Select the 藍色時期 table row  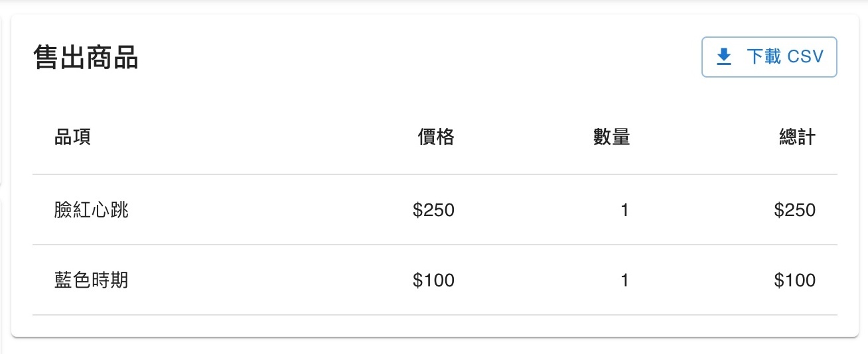[x=435, y=280]
